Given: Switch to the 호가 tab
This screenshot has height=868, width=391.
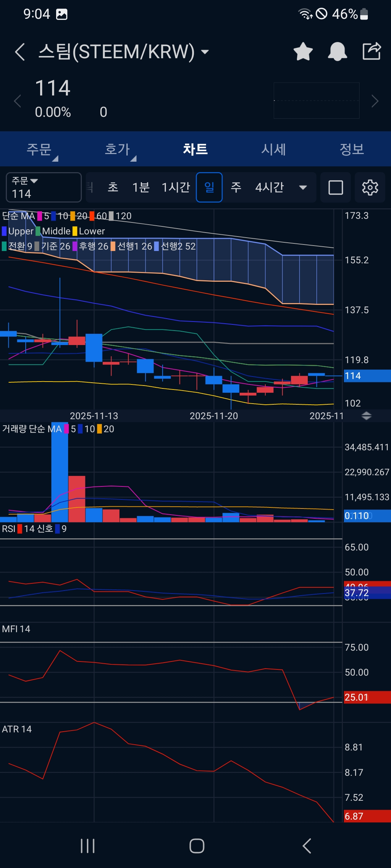Looking at the screenshot, I should click(117, 149).
